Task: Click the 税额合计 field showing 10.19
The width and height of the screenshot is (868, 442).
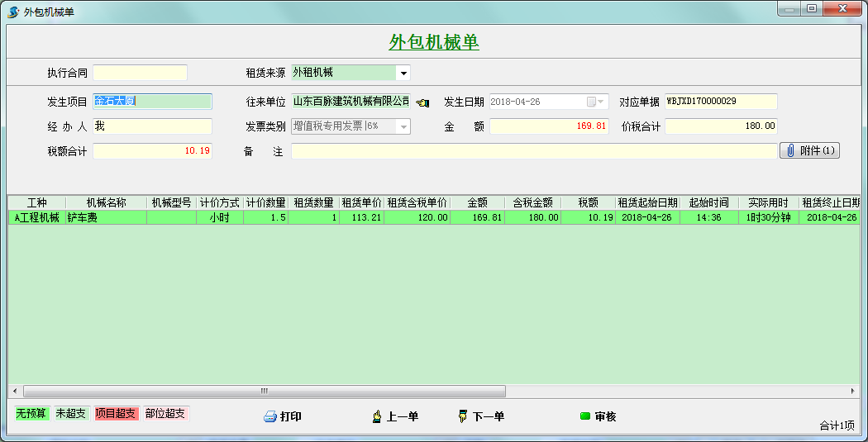Action: [x=152, y=150]
